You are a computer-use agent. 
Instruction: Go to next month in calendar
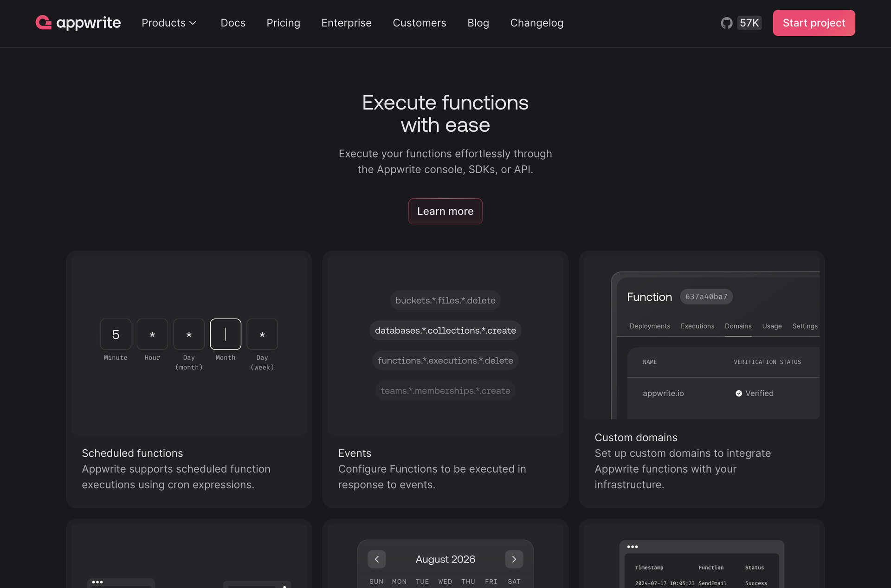click(x=514, y=559)
